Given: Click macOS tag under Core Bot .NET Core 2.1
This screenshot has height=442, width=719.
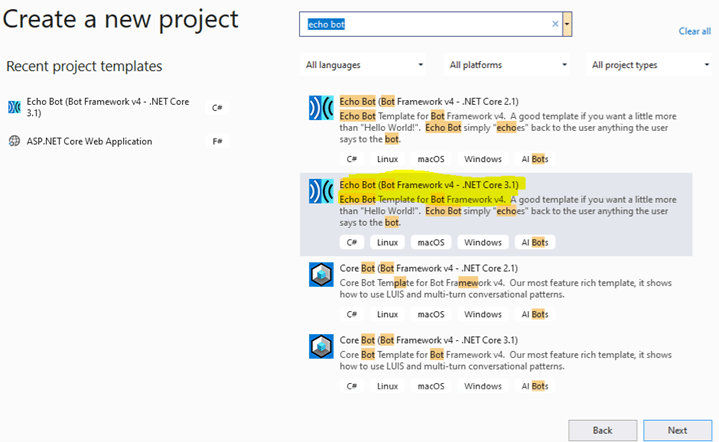Looking at the screenshot, I should coord(431,315).
